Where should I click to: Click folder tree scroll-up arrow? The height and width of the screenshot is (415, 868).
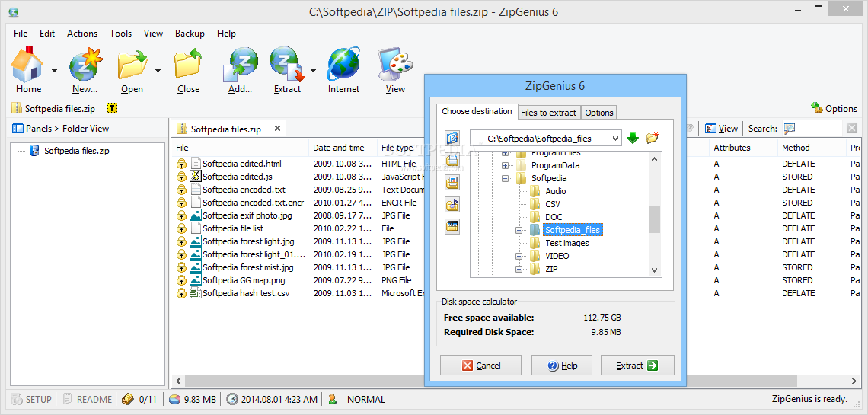coord(654,159)
